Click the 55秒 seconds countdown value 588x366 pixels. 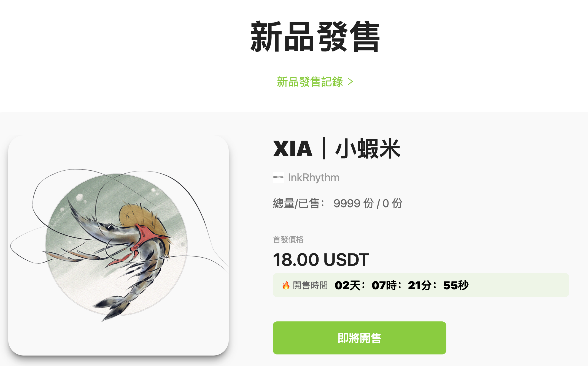coord(456,285)
